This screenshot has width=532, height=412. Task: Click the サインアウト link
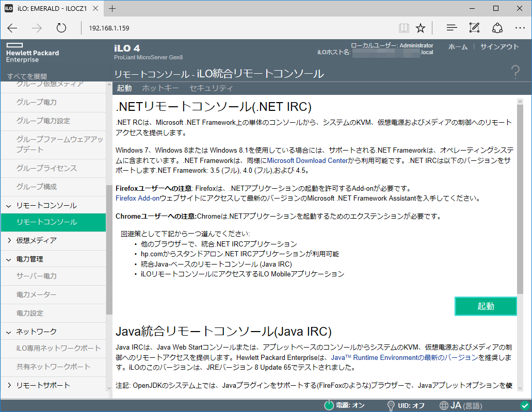click(499, 47)
